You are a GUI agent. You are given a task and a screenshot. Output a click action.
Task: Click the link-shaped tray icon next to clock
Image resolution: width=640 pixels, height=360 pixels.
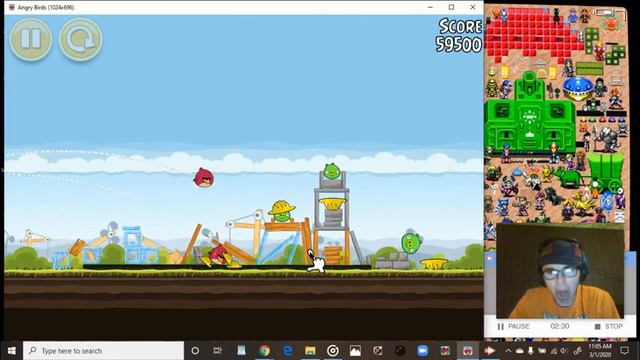pyautogui.click(x=578, y=351)
